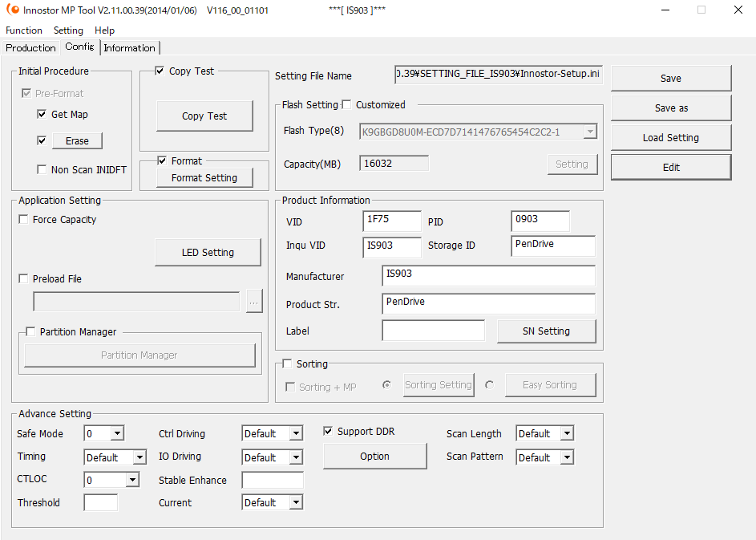This screenshot has height=540, width=756.
Task: Open Format Setting
Action: pos(204,177)
